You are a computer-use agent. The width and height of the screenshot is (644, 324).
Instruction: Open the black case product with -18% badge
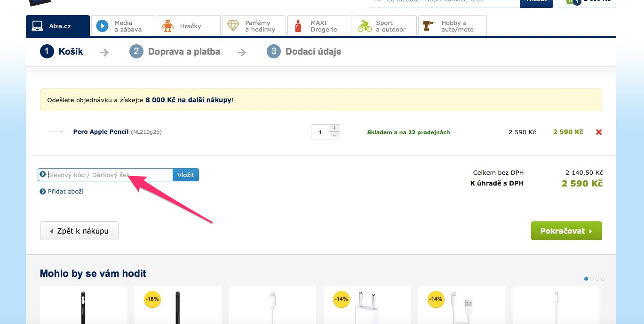coord(178,305)
